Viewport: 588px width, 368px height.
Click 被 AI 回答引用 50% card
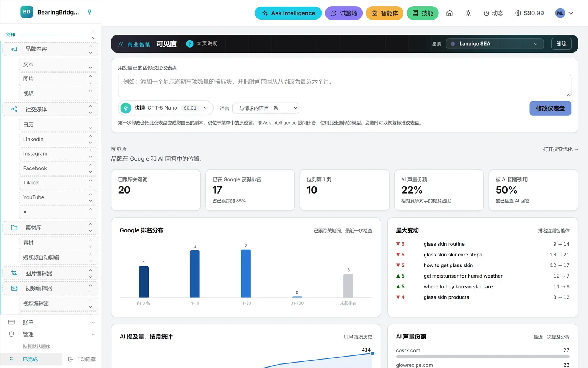[x=533, y=190]
